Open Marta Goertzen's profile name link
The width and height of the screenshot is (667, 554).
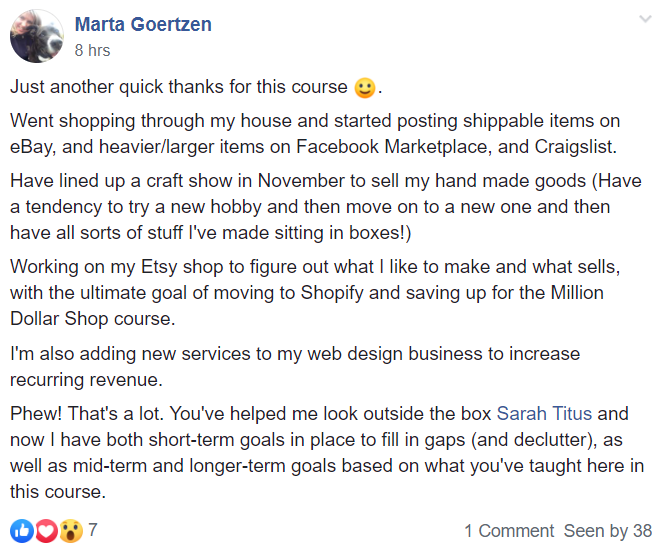(x=143, y=24)
